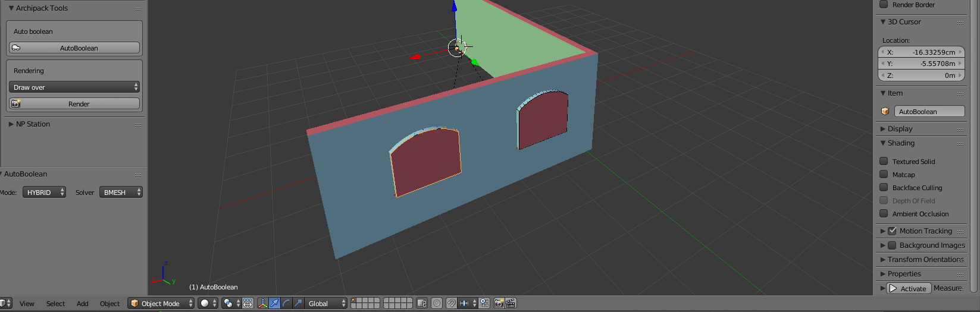
Task: Increase cursor X value with right arrow
Action: pyautogui.click(x=960, y=52)
